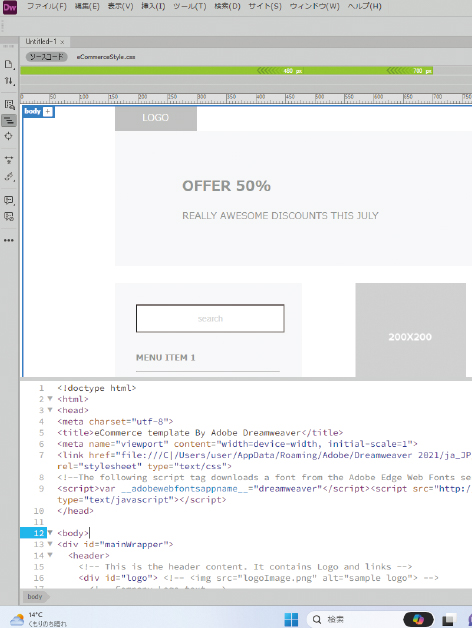Click the open documents icon in left toolbar

coord(9,64)
